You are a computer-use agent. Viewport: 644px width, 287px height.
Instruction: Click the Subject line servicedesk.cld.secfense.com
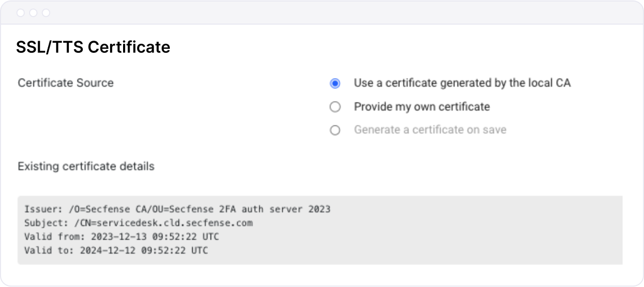tap(139, 223)
